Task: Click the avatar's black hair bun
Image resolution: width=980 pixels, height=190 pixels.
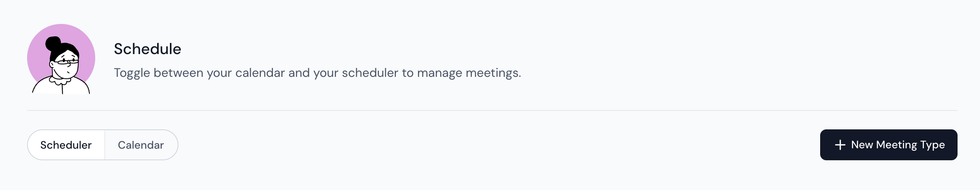Action: pos(53,43)
